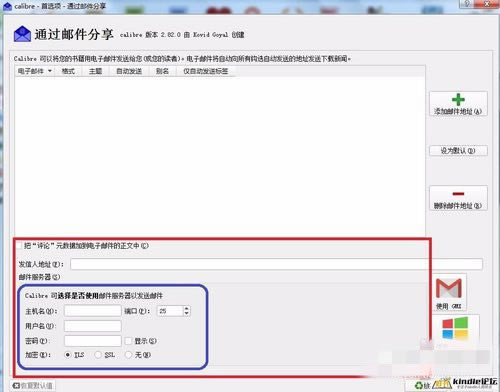Select no encryption radio button
This screenshot has height=392, width=500.
tap(128, 355)
